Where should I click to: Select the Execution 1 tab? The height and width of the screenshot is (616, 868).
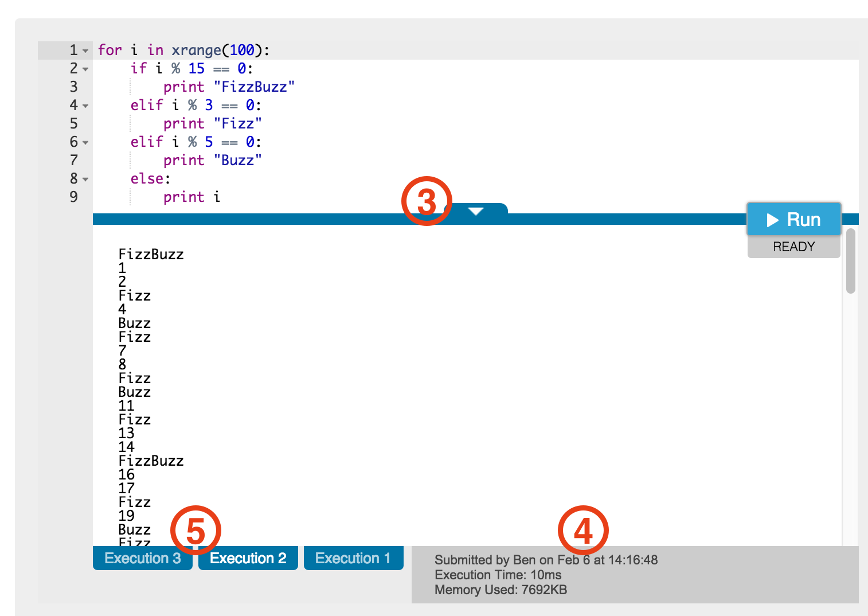tap(353, 558)
